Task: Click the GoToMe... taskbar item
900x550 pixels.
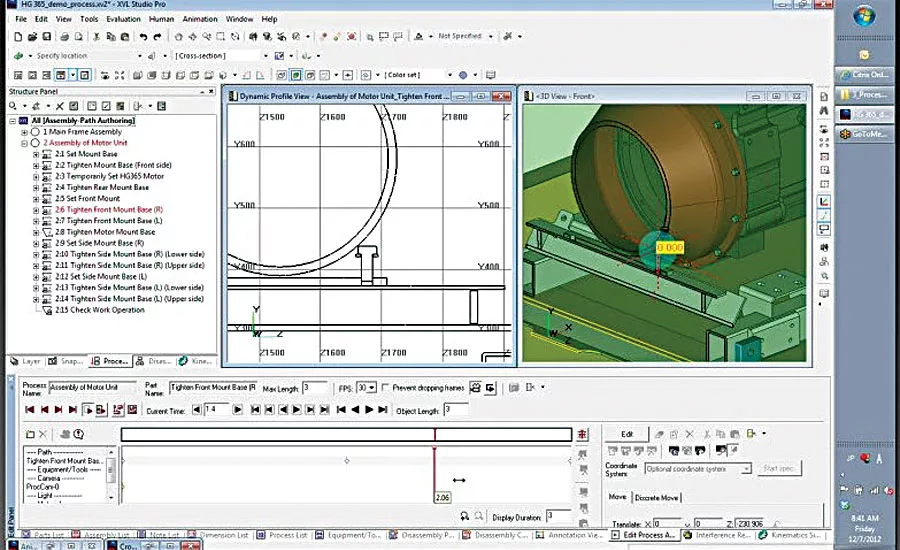Action: pyautogui.click(x=863, y=134)
